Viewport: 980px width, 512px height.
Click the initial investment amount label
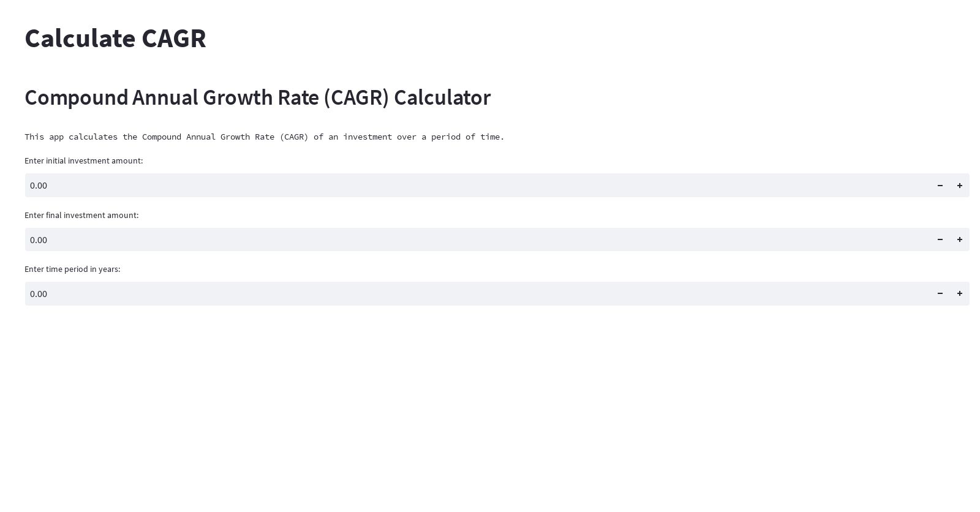pyautogui.click(x=83, y=160)
